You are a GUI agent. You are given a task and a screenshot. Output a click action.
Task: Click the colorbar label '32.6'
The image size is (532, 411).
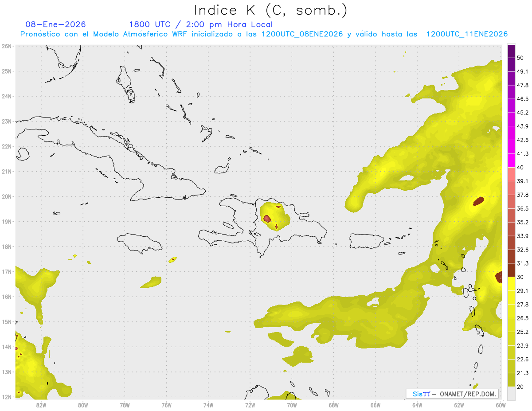click(x=522, y=250)
